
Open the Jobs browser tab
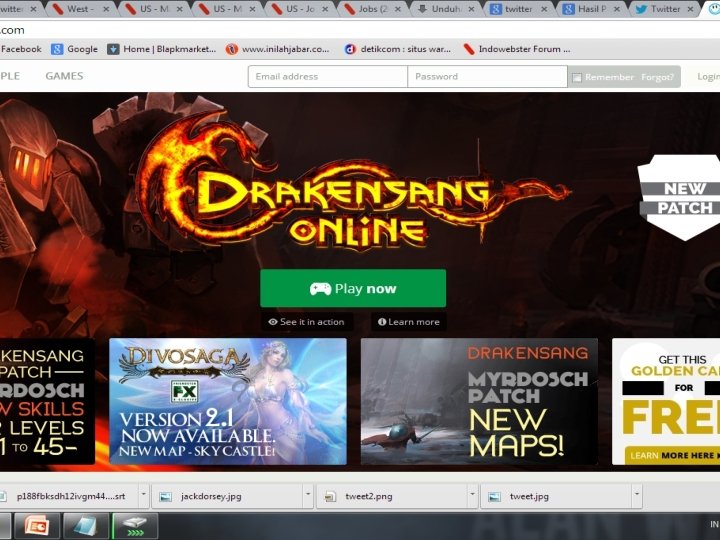372,9
